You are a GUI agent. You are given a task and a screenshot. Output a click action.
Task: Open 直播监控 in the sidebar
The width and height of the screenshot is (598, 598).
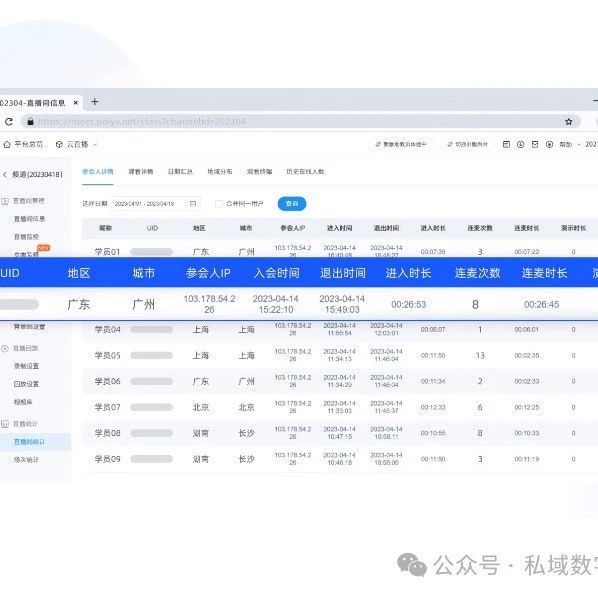[26, 237]
